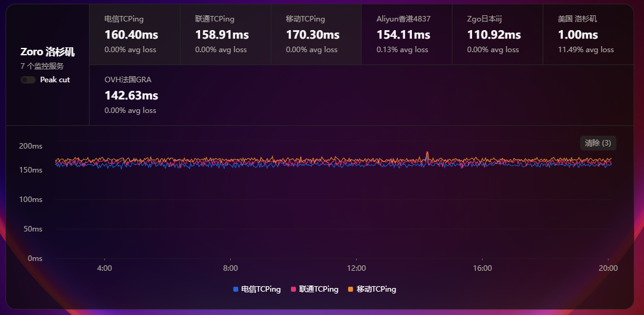Hide 移动TCPing via its legend label

click(376, 289)
